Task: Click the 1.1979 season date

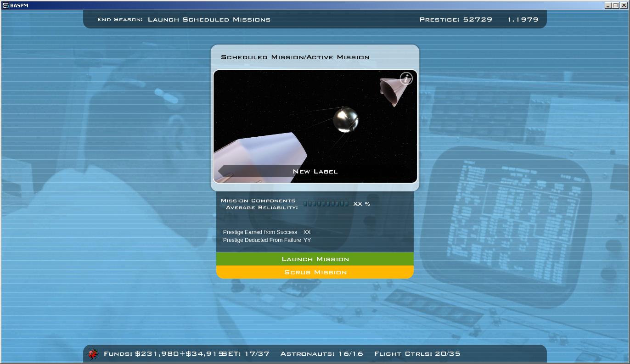Action: click(x=523, y=19)
